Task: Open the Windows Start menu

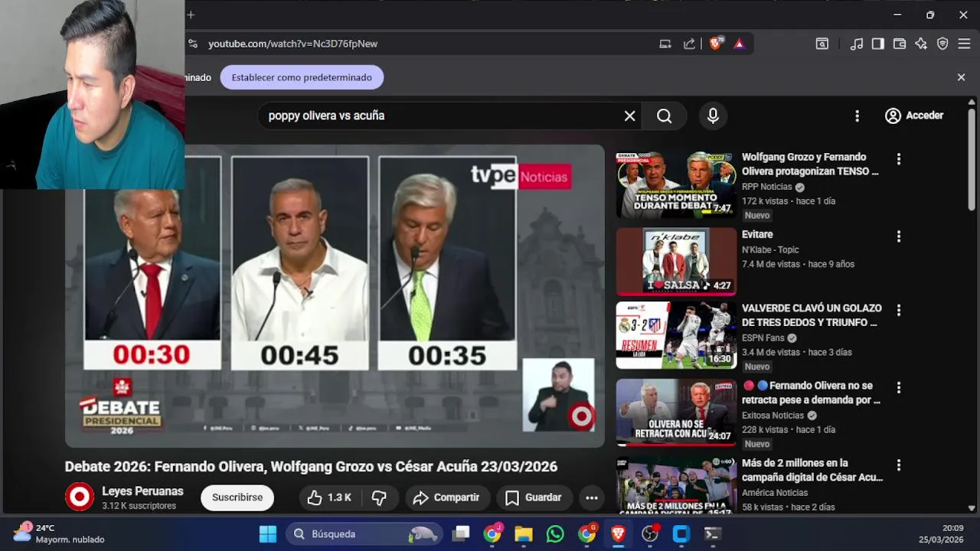Action: [x=268, y=534]
